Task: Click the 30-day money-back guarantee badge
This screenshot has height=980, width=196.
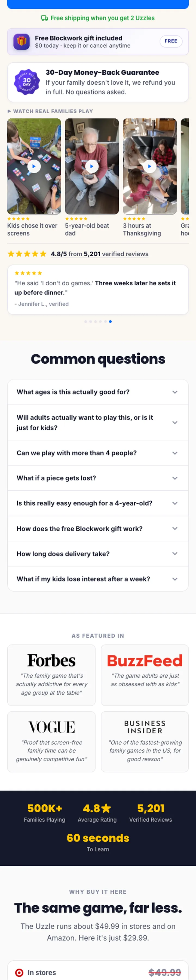Action: click(x=27, y=82)
